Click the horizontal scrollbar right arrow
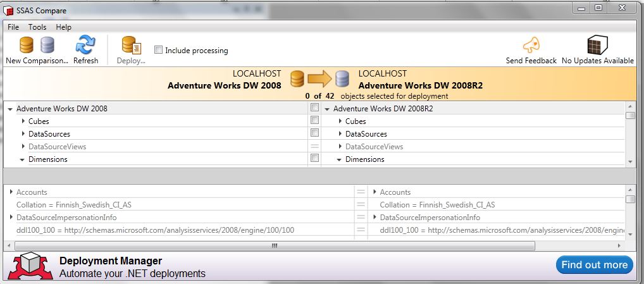The image size is (644, 284). pos(619,245)
